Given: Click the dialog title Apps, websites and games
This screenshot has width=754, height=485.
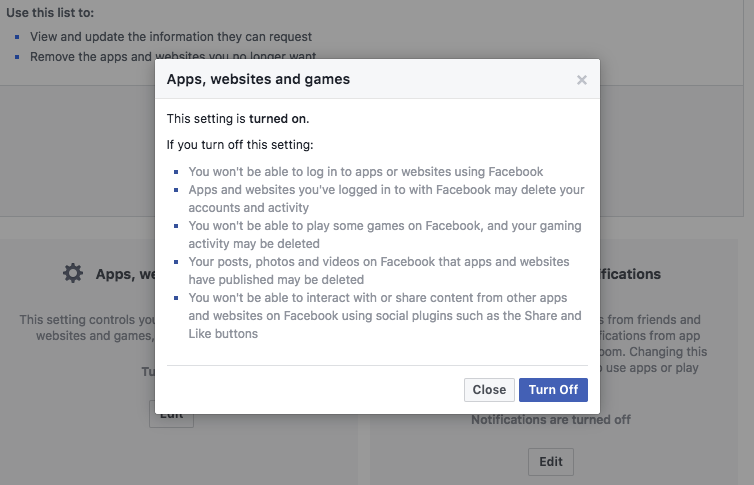Looking at the screenshot, I should pyautogui.click(x=258, y=78).
